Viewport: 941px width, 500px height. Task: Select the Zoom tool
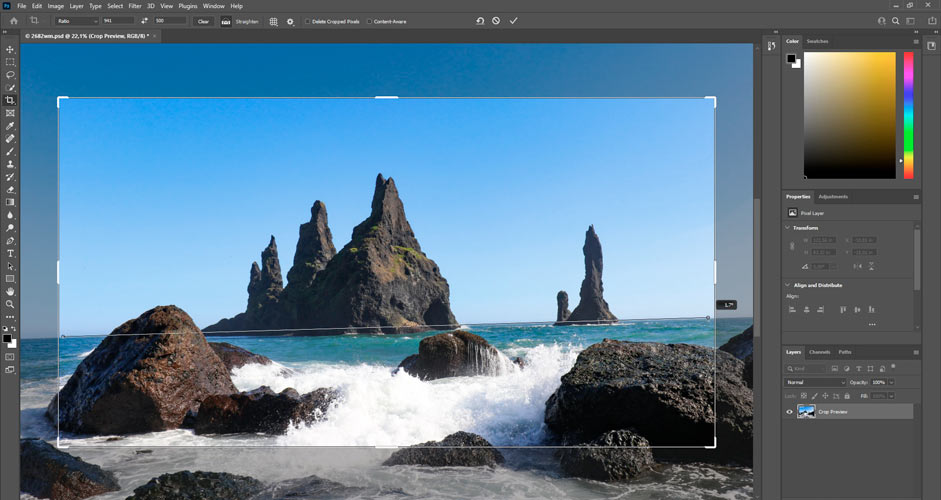(10, 304)
